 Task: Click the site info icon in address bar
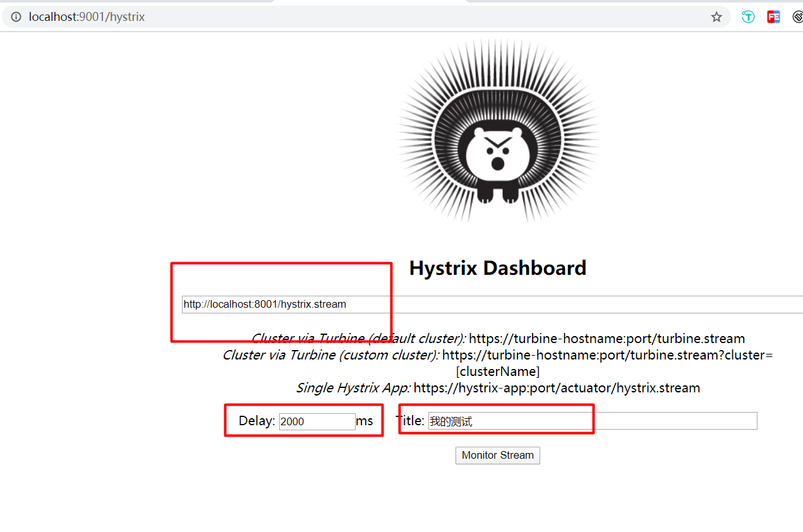(x=16, y=17)
